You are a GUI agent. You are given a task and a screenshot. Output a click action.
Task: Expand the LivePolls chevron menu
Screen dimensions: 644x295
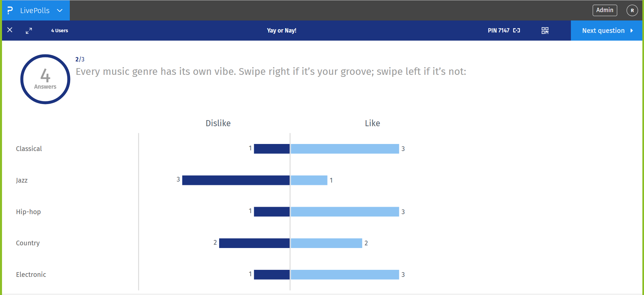[59, 10]
